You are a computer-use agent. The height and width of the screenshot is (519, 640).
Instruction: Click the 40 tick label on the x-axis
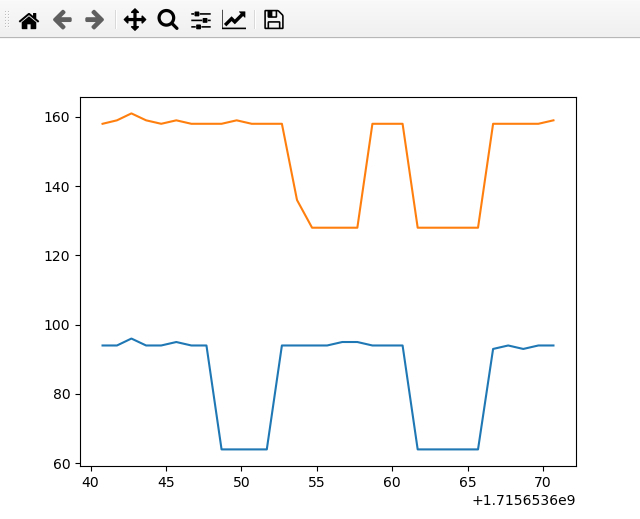pyautogui.click(x=91, y=480)
